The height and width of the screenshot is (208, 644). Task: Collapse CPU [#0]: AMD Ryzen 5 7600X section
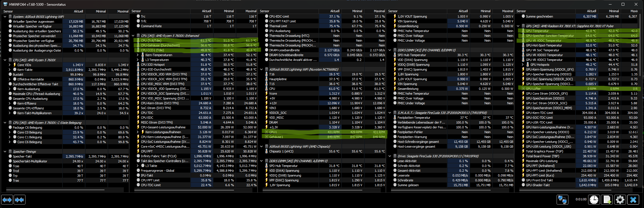(5, 60)
